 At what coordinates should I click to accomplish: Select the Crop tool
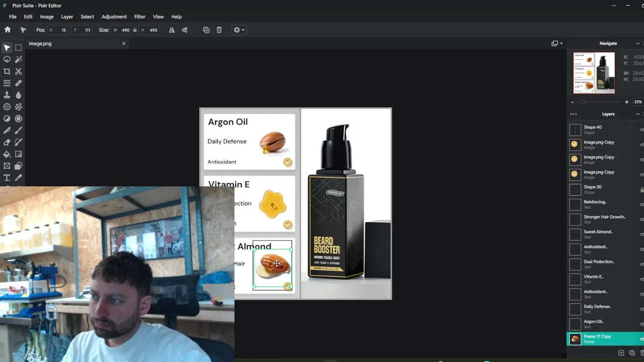(7, 71)
